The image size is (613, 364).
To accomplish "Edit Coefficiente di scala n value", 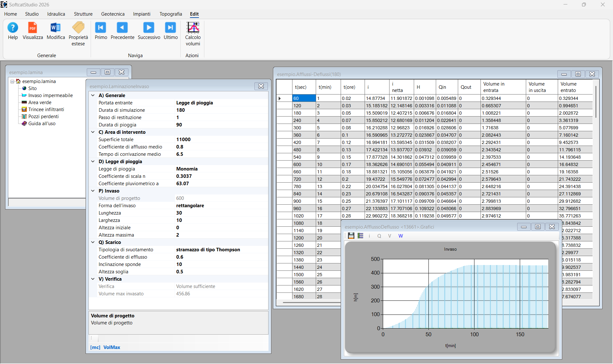I will [x=221, y=176].
